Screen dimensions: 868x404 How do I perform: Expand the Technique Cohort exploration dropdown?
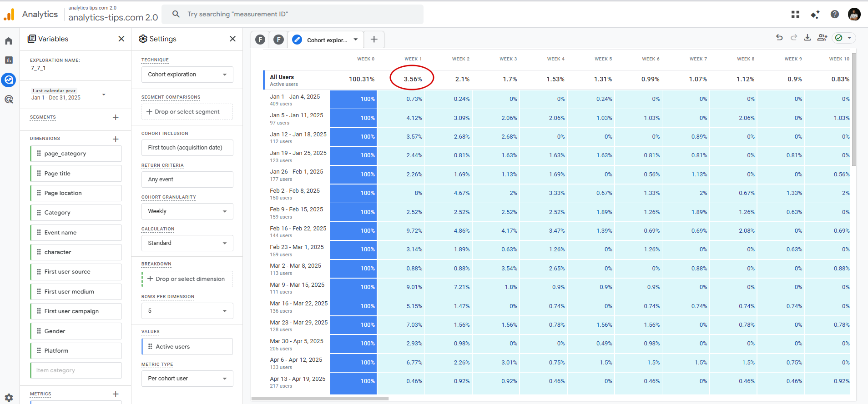[x=187, y=75]
